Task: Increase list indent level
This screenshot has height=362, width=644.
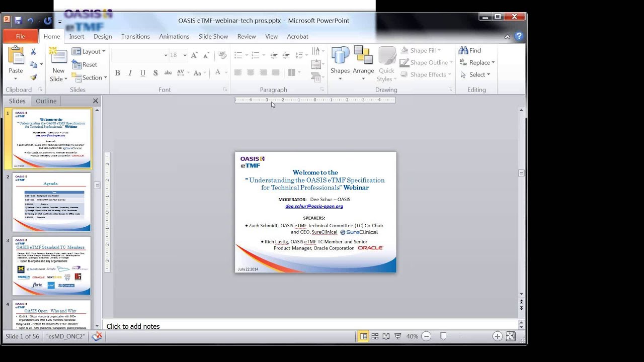Action: coord(286,55)
